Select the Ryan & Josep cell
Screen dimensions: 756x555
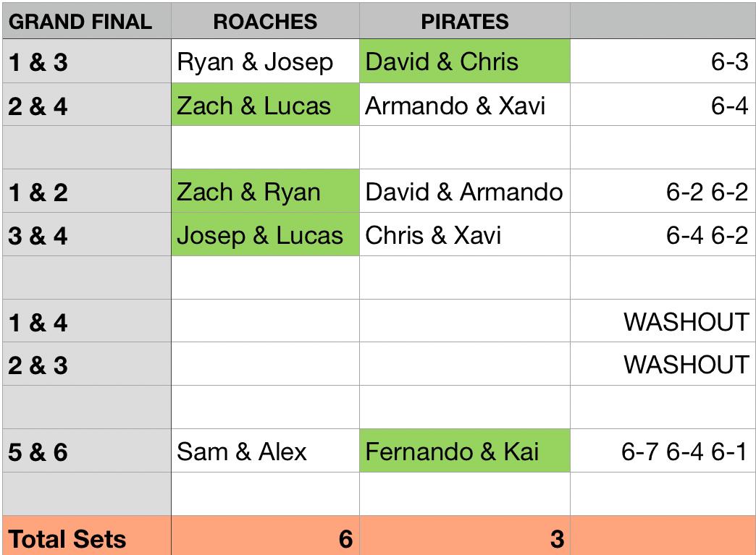[265, 62]
